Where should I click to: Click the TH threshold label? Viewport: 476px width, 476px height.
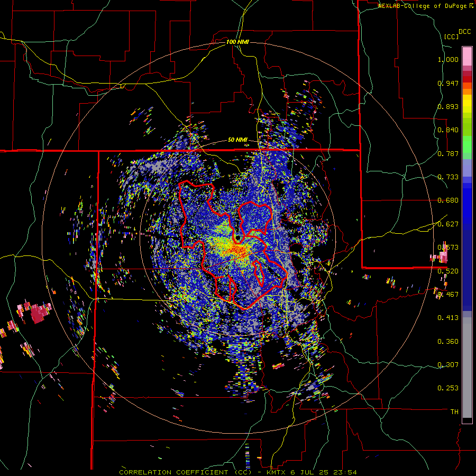(454, 412)
